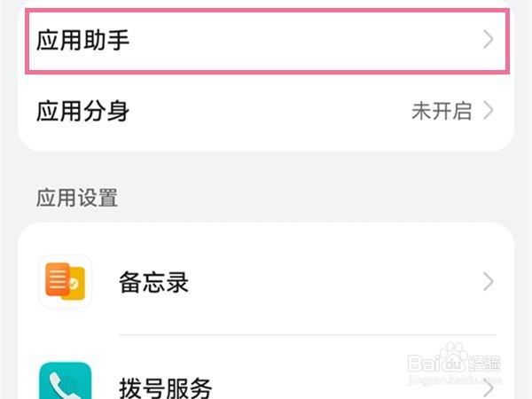Screen dimensions: 532x399
Task: Tap the chevron next to 未开启
Action: tap(488, 112)
